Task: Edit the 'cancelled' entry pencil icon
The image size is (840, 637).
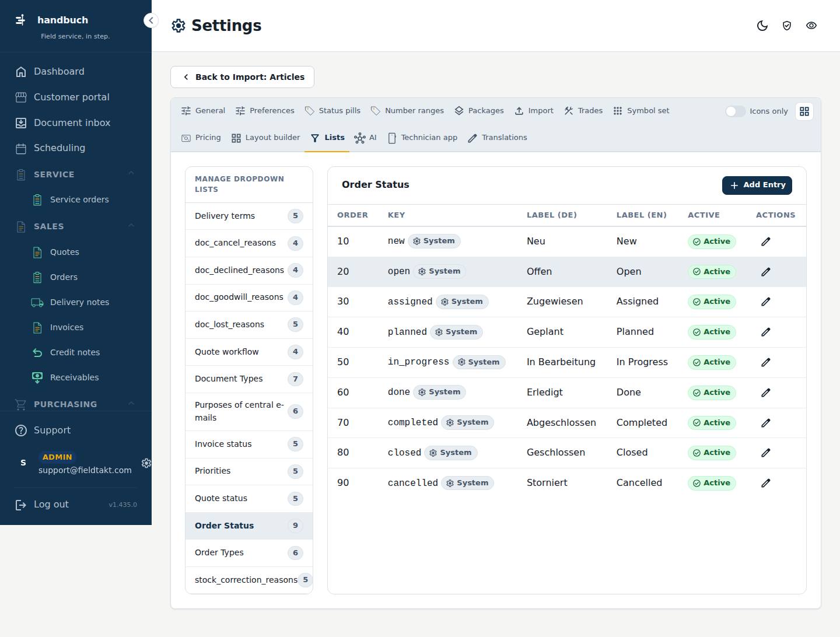Action: pyautogui.click(x=766, y=483)
